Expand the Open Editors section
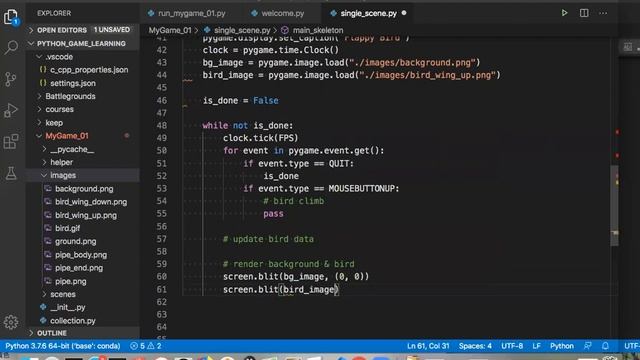The image size is (640, 360). tap(83, 30)
